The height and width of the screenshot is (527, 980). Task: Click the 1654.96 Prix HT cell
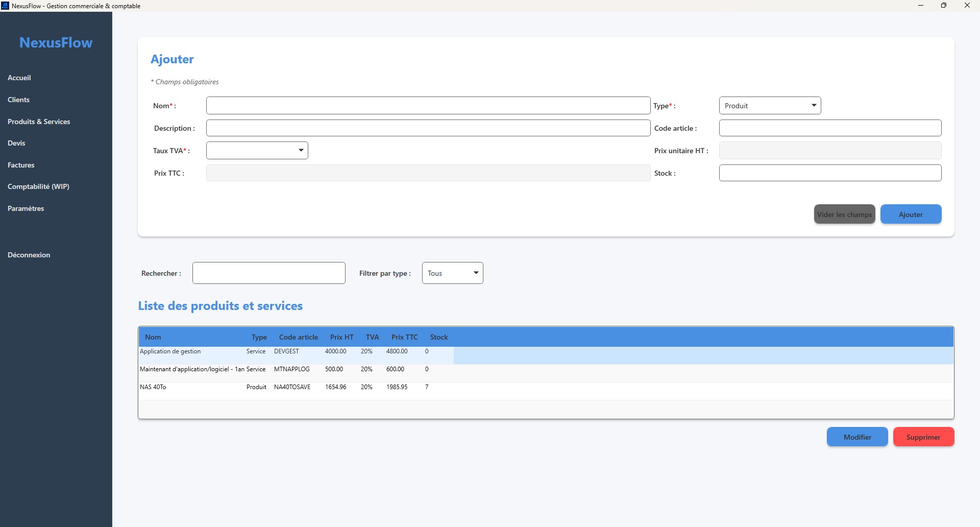(x=335, y=387)
